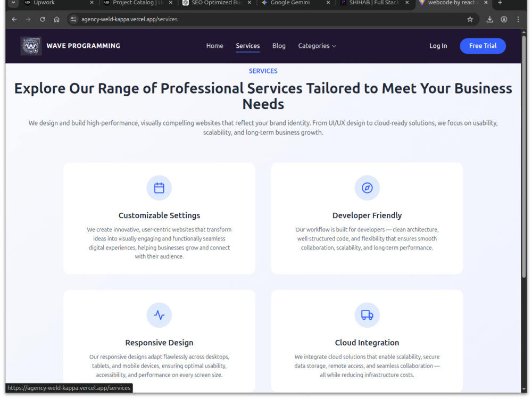
Task: Open the browser three-dot menu
Action: click(x=518, y=19)
